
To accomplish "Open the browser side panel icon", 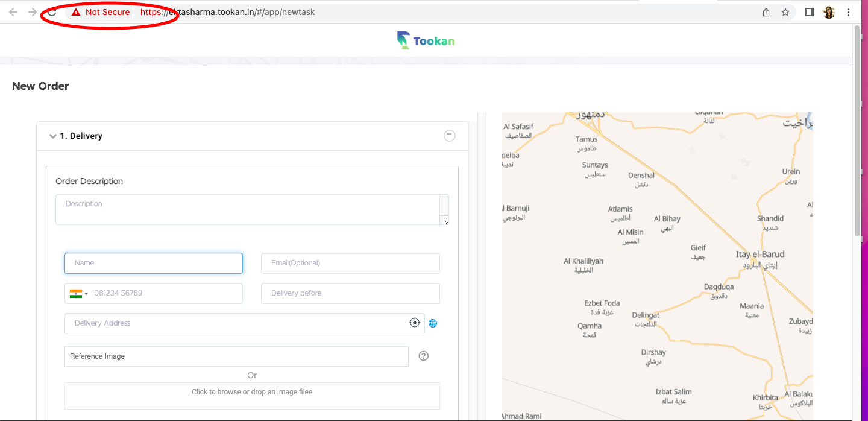I will [x=810, y=12].
